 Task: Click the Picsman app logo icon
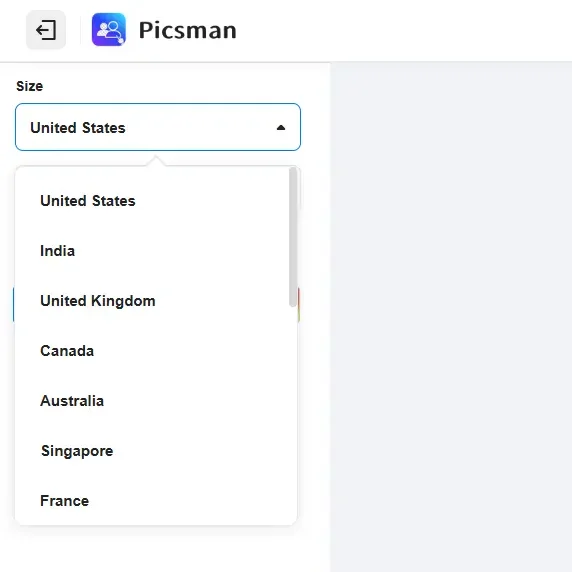tap(109, 30)
